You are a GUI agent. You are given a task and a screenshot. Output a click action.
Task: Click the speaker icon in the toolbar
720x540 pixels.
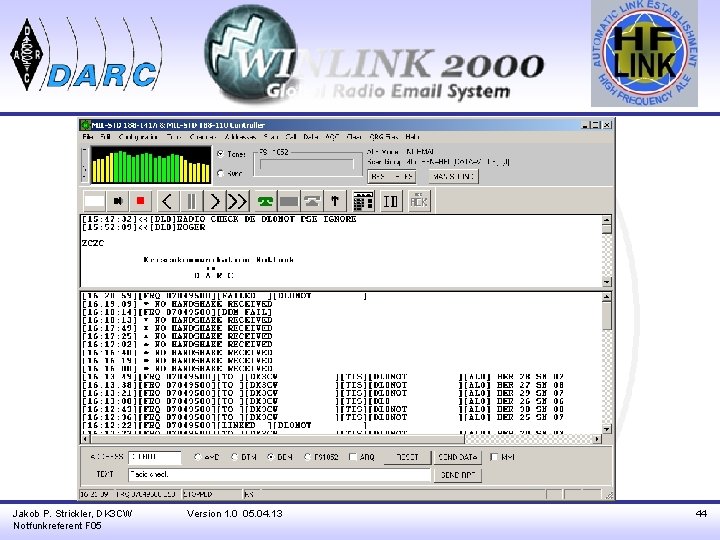point(118,201)
